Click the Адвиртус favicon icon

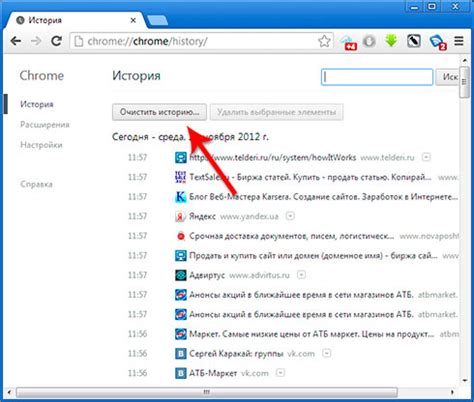181,275
